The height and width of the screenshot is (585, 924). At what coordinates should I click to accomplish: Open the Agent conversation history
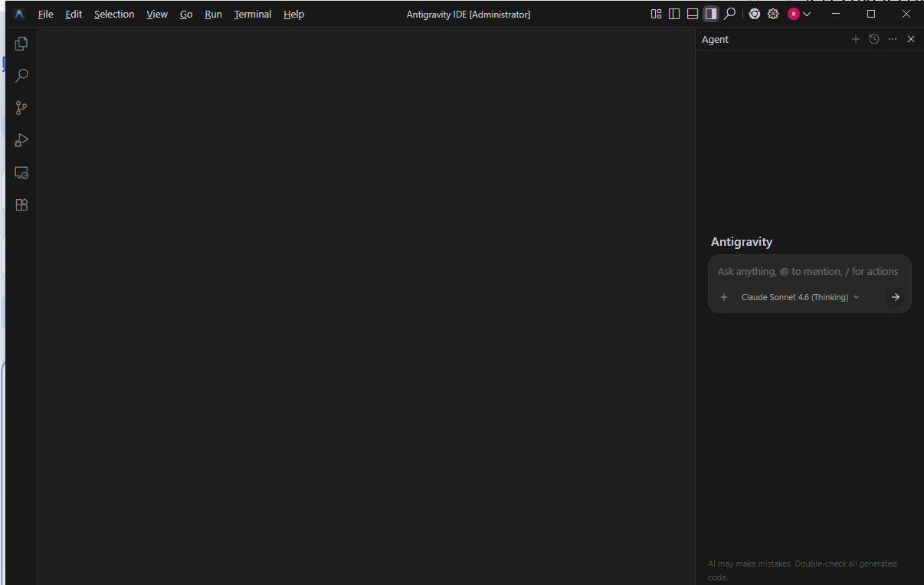click(x=874, y=39)
